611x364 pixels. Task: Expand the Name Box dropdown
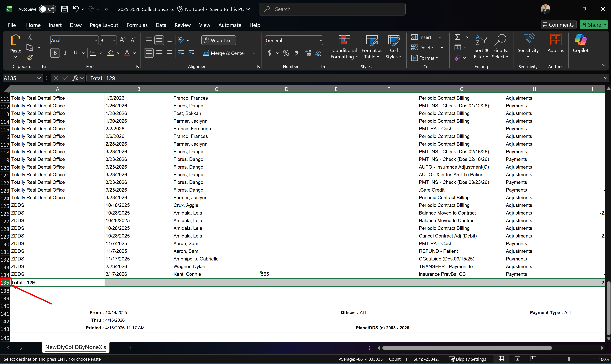click(x=38, y=78)
